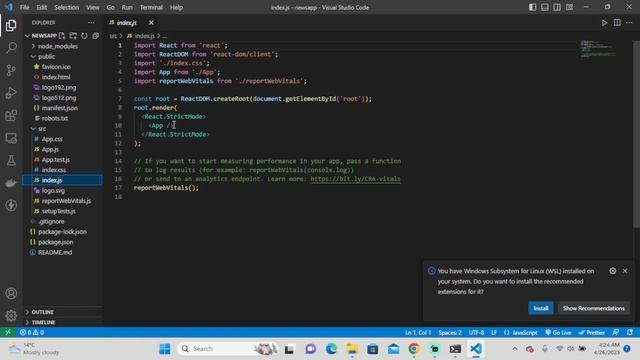Open the bit.ly/CRA-vitals link

pyautogui.click(x=355, y=179)
